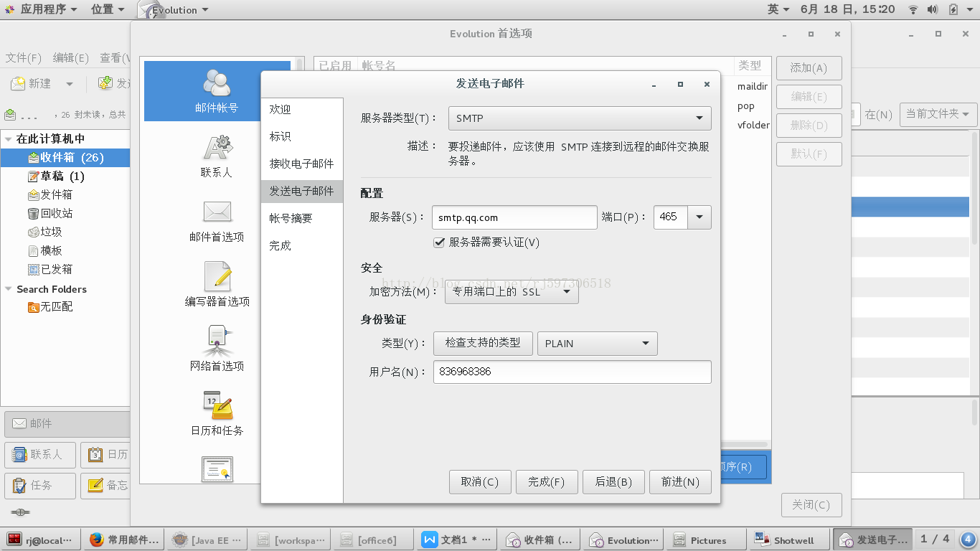Open the Templates folder

click(x=44, y=250)
